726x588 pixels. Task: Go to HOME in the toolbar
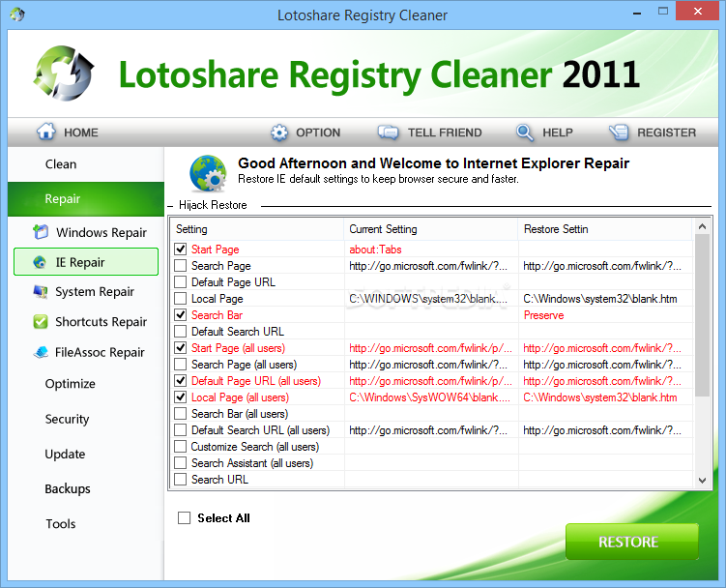click(x=68, y=132)
